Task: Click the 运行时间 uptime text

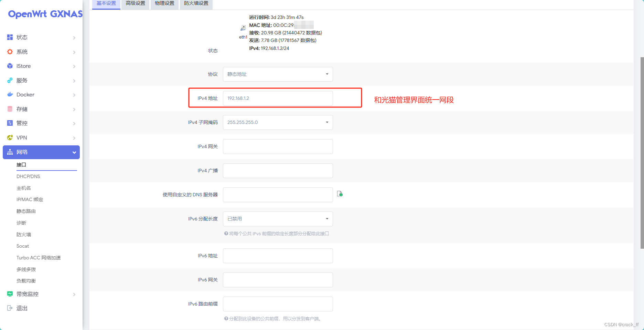Action: [276, 17]
